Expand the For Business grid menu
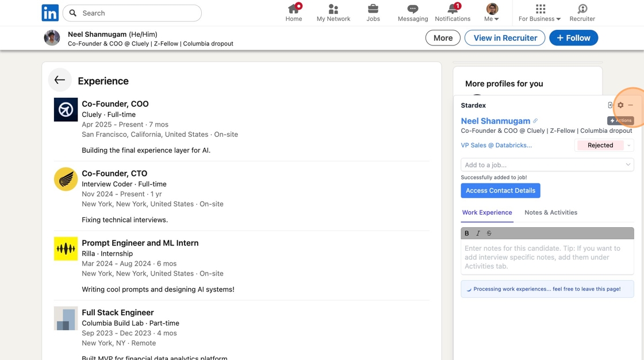644x360 pixels. (x=540, y=13)
